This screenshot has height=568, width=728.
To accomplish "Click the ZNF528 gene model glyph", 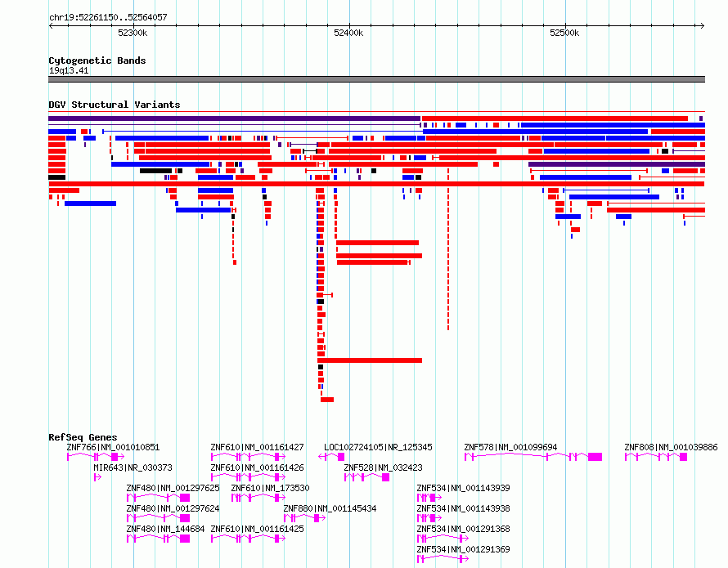I will [x=366, y=477].
